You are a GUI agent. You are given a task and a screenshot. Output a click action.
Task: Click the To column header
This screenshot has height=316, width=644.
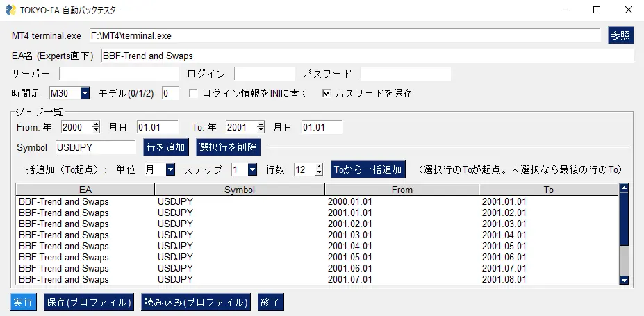coord(549,190)
